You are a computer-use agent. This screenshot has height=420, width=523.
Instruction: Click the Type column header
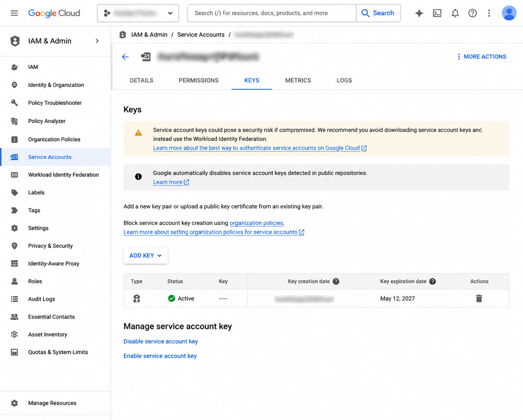136,281
